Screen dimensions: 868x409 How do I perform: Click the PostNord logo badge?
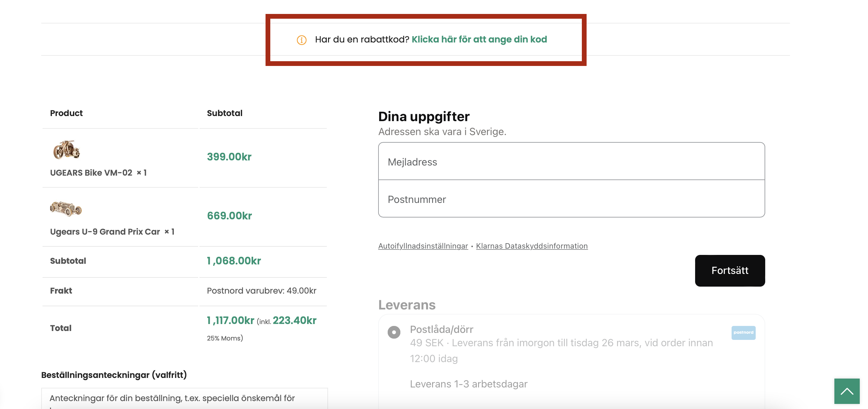point(743,333)
